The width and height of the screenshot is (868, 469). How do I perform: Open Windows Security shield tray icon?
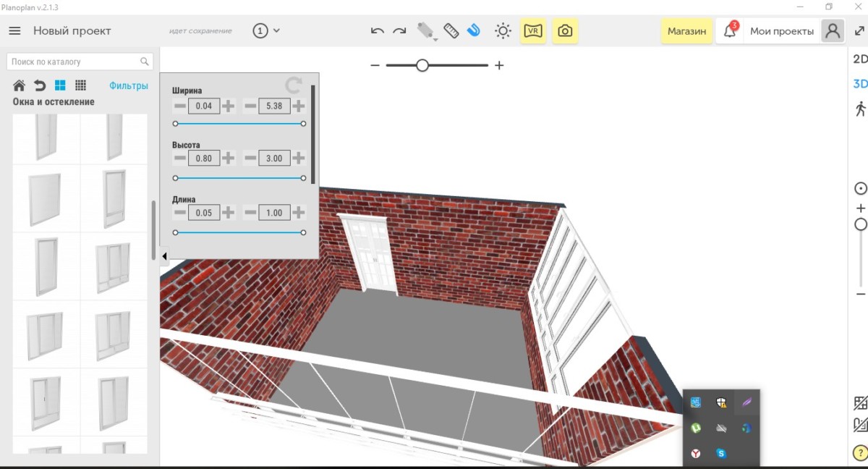721,402
